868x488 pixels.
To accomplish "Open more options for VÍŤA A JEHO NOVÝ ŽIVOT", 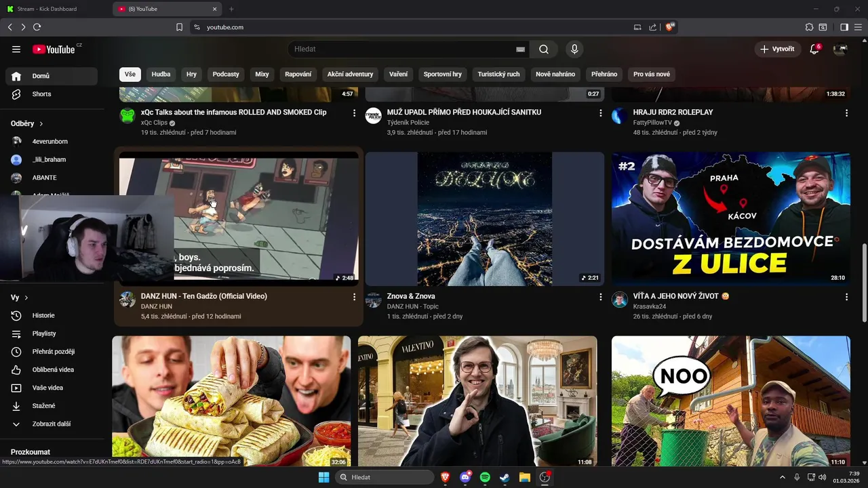I will [846, 297].
